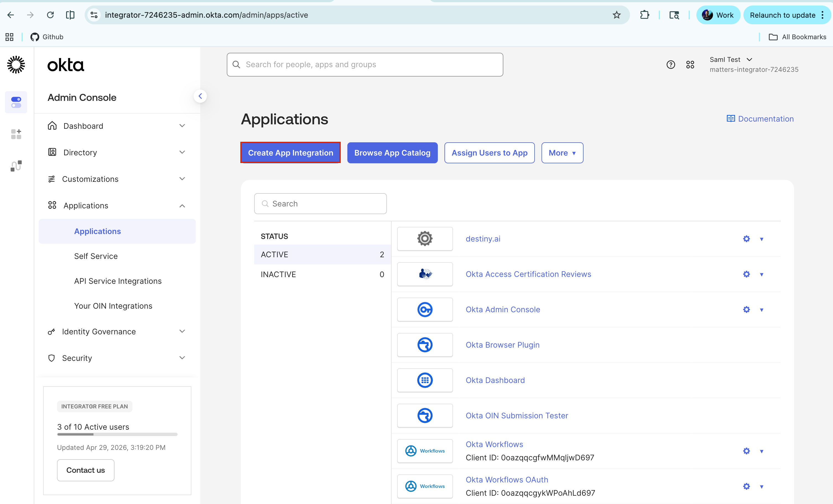Open the Chrome apps grid in bookmarks bar
The image size is (833, 504).
click(x=9, y=37)
